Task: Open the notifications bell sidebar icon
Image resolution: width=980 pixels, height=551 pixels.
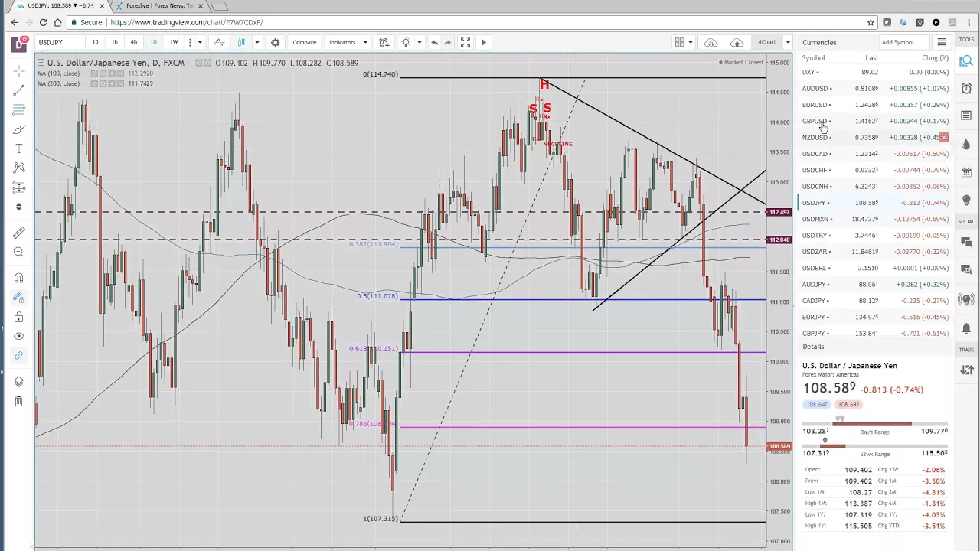Action: [x=966, y=328]
